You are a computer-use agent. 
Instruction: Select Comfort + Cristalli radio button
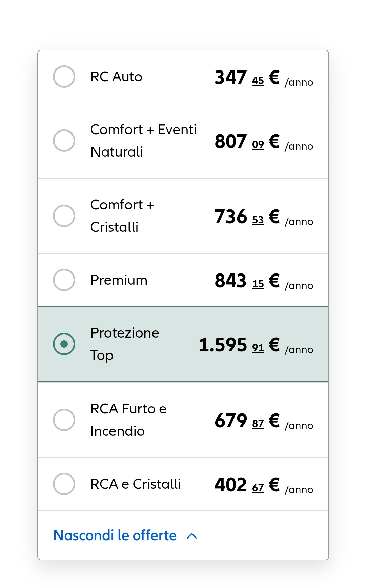[64, 216]
